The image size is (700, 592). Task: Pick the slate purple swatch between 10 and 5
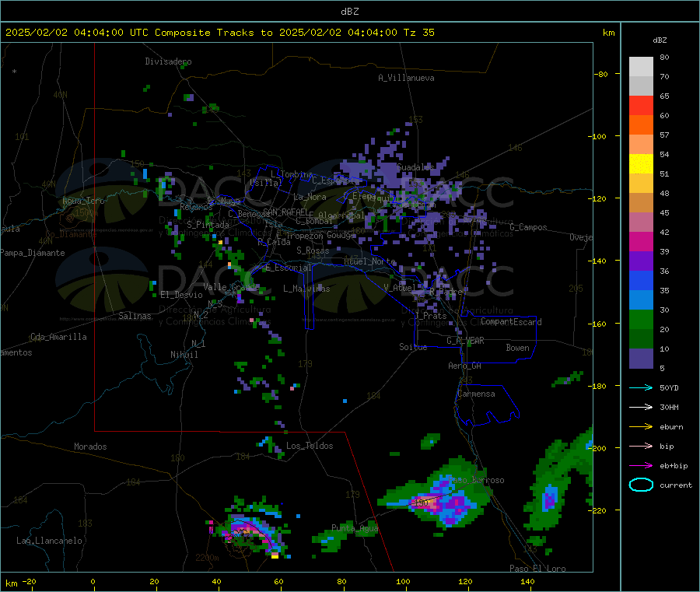coord(641,359)
